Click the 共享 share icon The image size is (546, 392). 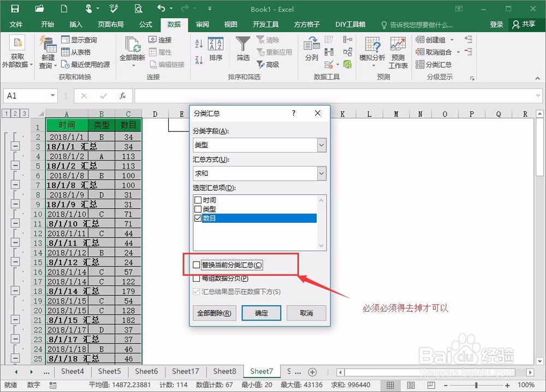pyautogui.click(x=524, y=24)
